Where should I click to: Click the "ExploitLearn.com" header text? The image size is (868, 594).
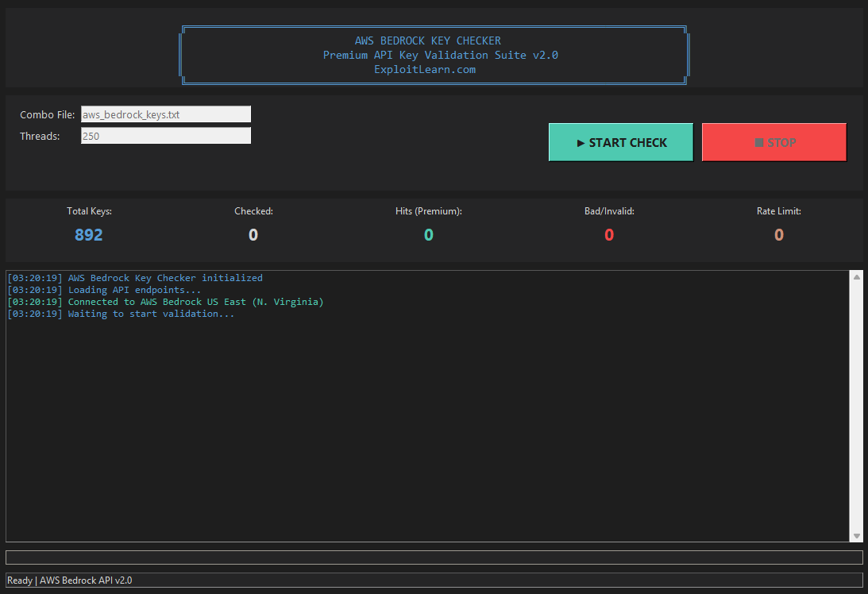click(x=425, y=69)
